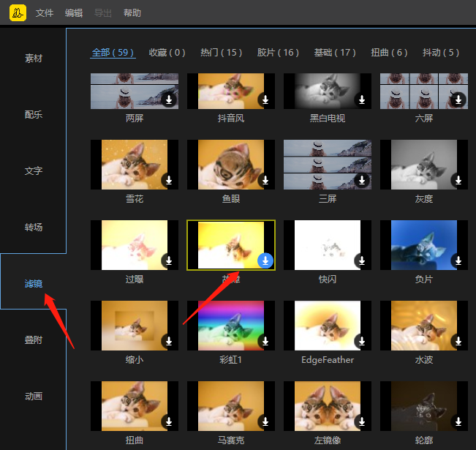Viewport: 476px width, 450px height.
Task: Switch to the 胶片 (16) category tab
Action: coord(278,53)
